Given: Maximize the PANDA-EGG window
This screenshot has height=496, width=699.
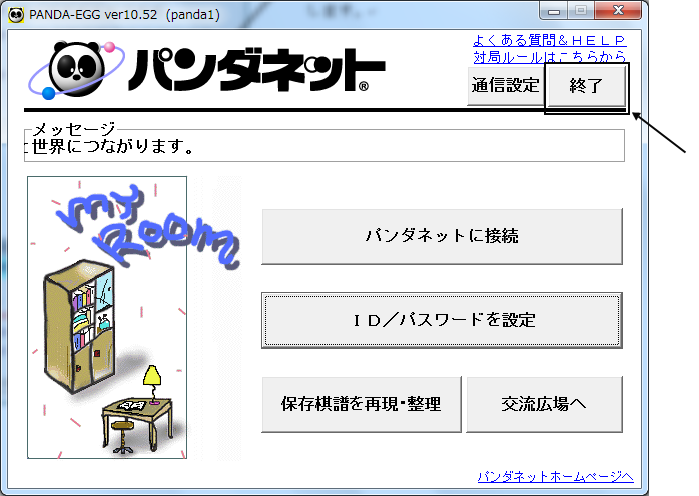Looking at the screenshot, I should coord(580,10).
